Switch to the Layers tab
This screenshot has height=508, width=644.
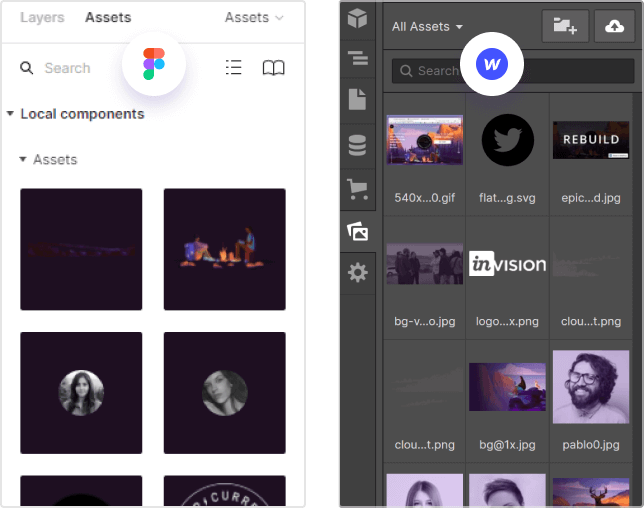pyautogui.click(x=42, y=18)
